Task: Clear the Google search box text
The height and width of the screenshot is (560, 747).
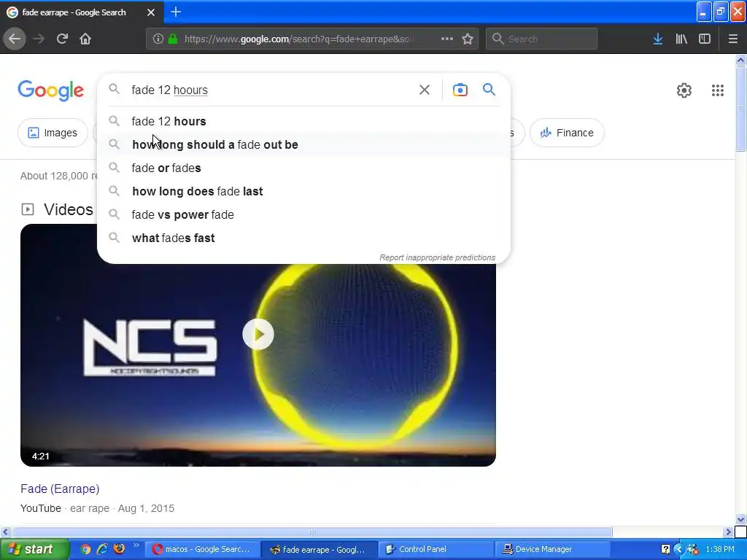Action: (425, 90)
